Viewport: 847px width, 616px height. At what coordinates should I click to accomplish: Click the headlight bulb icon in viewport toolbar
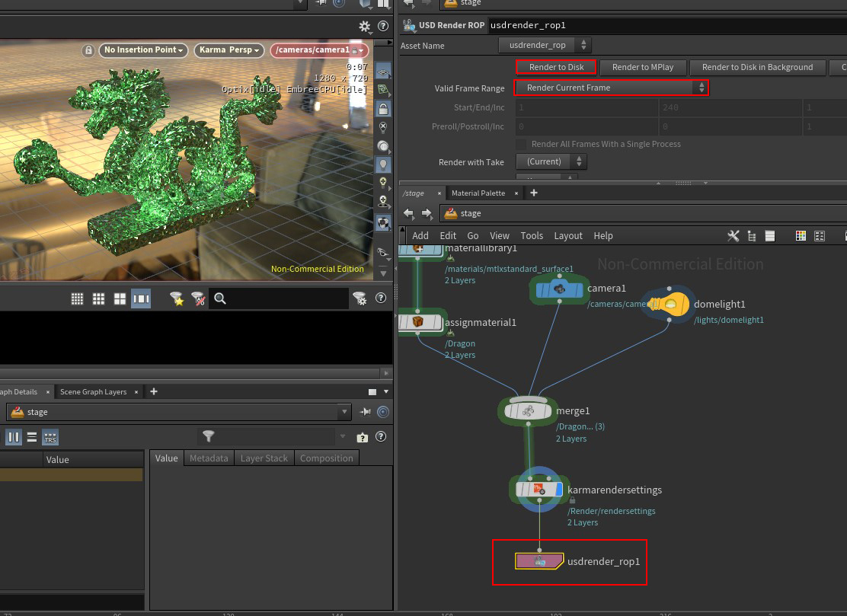point(383,162)
